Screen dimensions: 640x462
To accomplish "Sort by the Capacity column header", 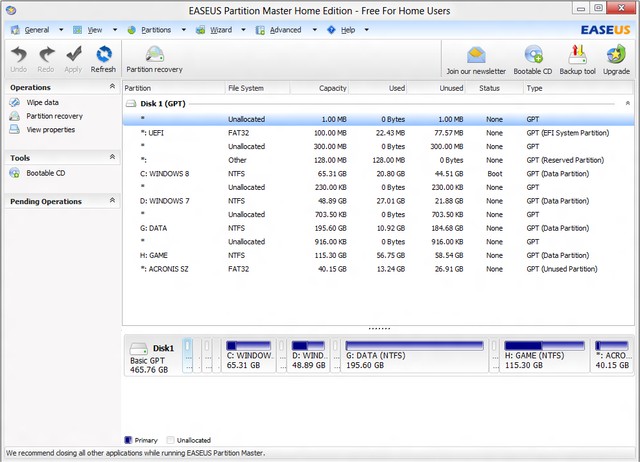I will (319, 88).
